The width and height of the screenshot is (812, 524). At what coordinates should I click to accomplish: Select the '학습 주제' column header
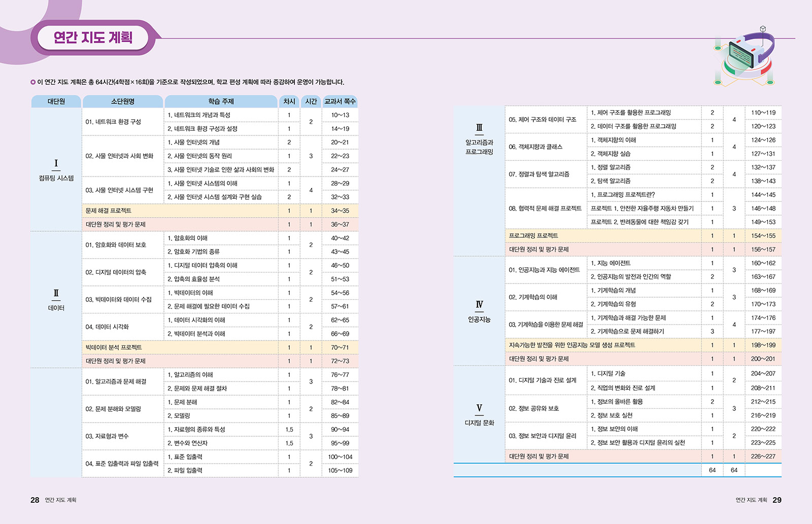click(221, 101)
